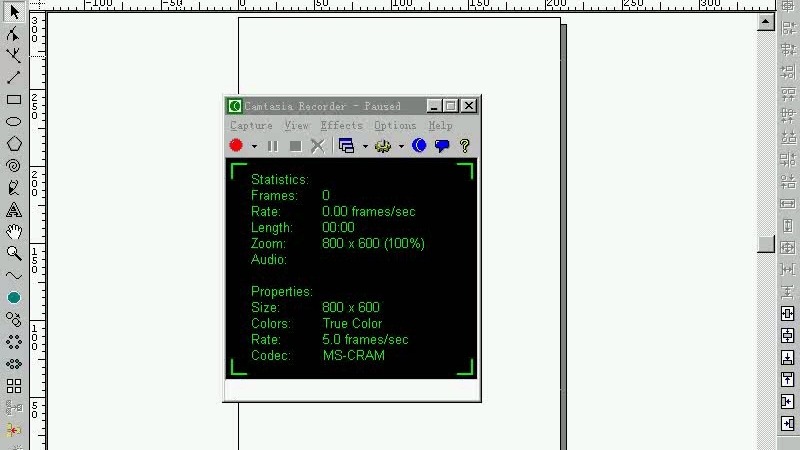
Task: Click the '5.0 frames/sec' rate value
Action: coord(365,340)
